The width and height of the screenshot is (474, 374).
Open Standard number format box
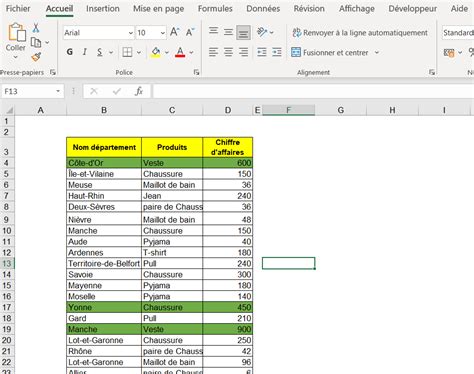pyautogui.click(x=458, y=33)
